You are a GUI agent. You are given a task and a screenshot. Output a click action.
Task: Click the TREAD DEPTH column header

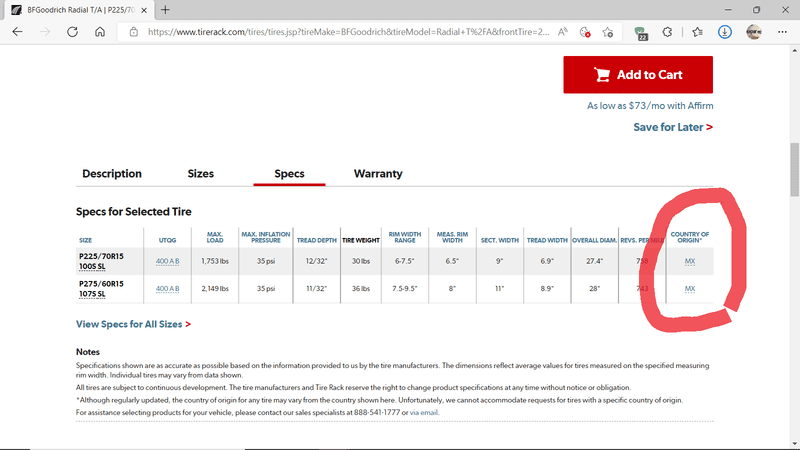click(317, 240)
